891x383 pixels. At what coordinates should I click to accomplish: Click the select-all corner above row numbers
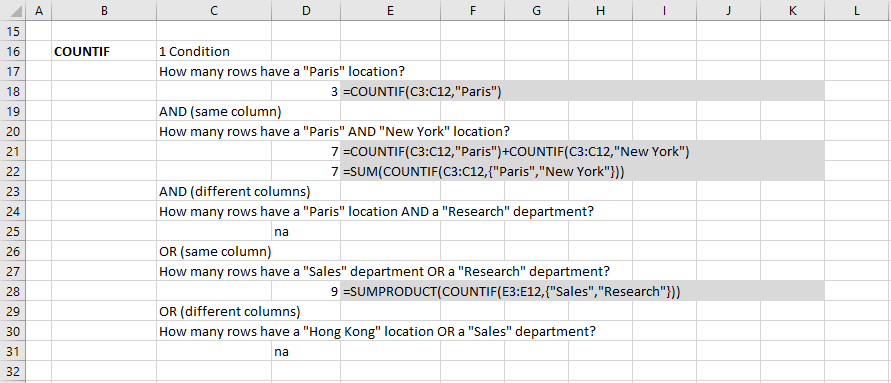[13, 10]
